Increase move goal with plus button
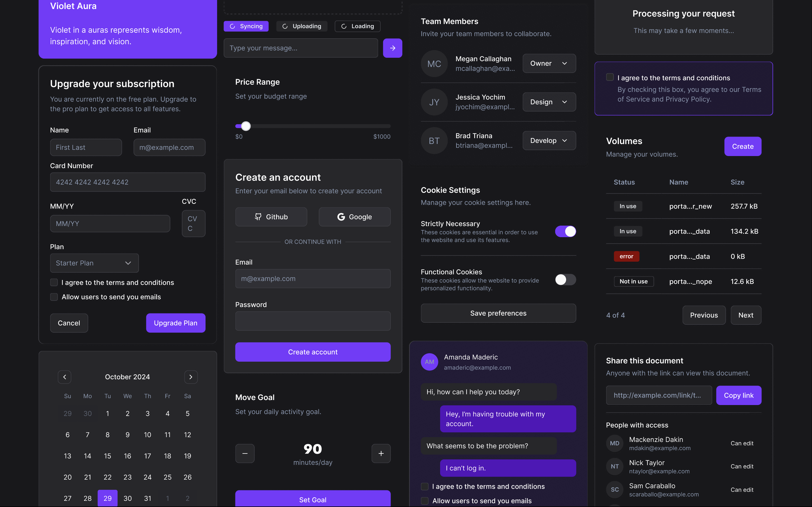Viewport: 812px width, 507px height. tap(381, 453)
